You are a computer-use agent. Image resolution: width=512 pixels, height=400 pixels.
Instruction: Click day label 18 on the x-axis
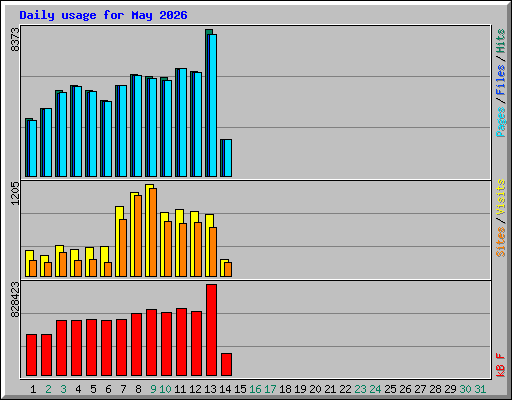285,389
